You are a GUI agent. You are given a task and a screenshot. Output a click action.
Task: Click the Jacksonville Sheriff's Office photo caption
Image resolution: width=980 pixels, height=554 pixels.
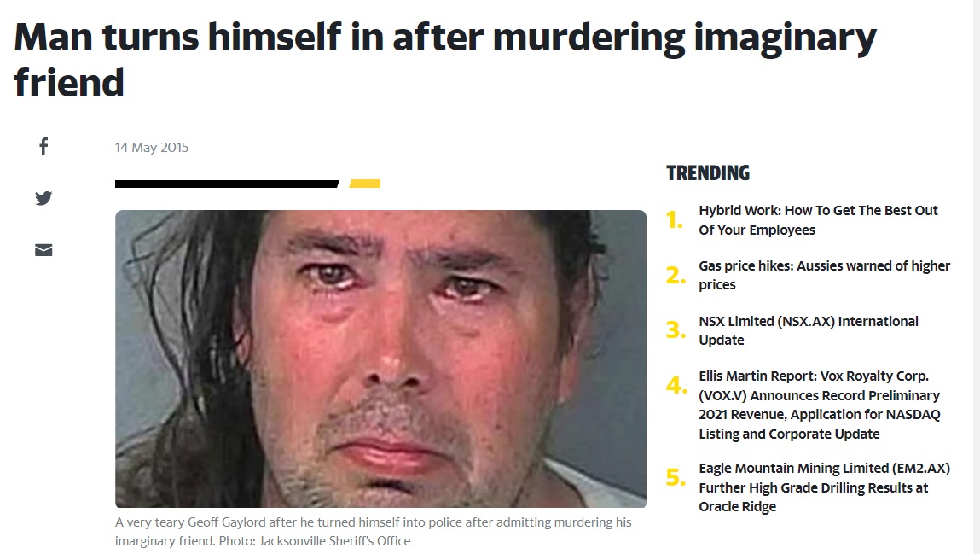(x=373, y=532)
